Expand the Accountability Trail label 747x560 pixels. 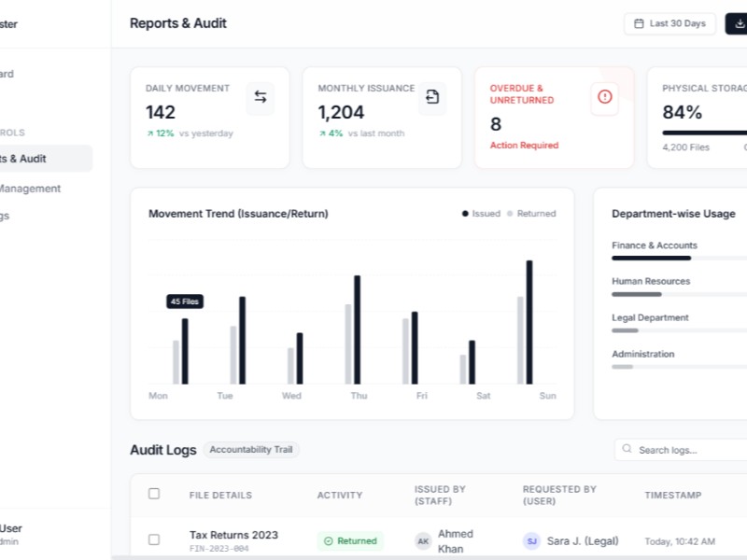pyautogui.click(x=250, y=449)
